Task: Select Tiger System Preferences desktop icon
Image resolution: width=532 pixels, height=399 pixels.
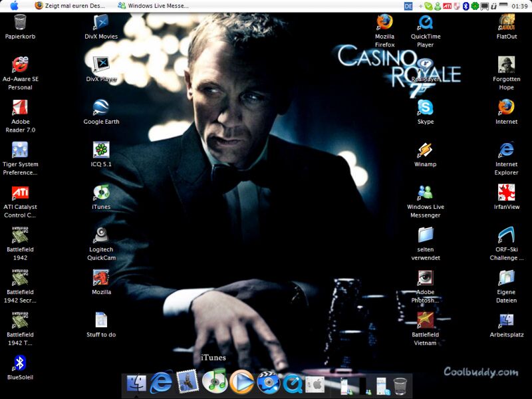Action: pyautogui.click(x=20, y=150)
